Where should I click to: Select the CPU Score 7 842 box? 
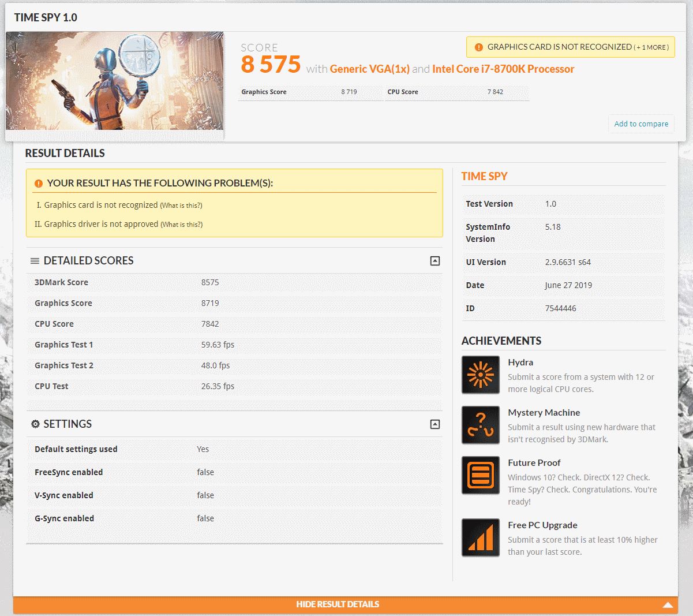[x=457, y=92]
